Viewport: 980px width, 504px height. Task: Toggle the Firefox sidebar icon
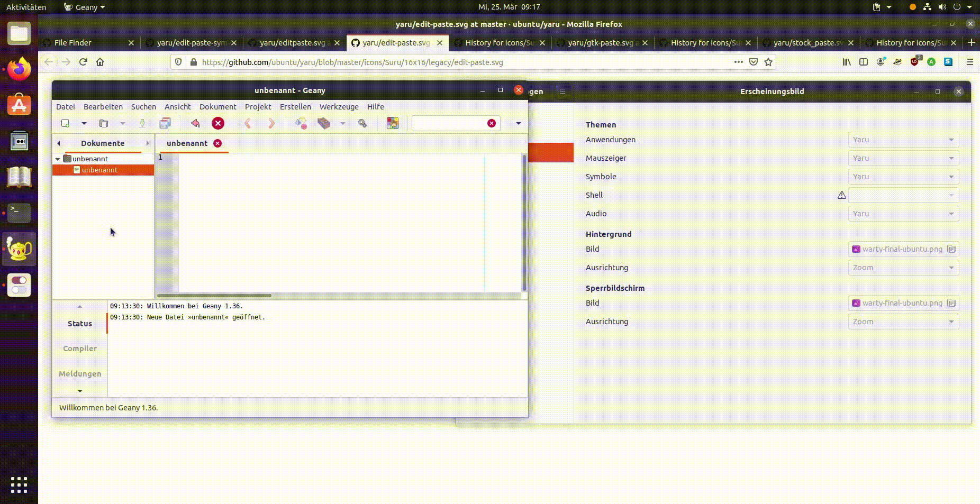pos(864,62)
